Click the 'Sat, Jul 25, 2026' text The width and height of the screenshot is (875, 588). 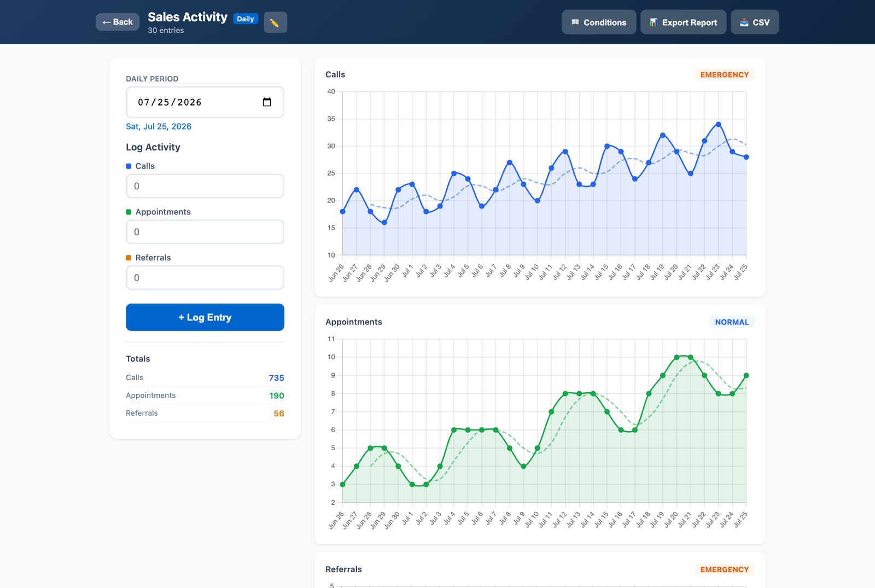coord(159,126)
